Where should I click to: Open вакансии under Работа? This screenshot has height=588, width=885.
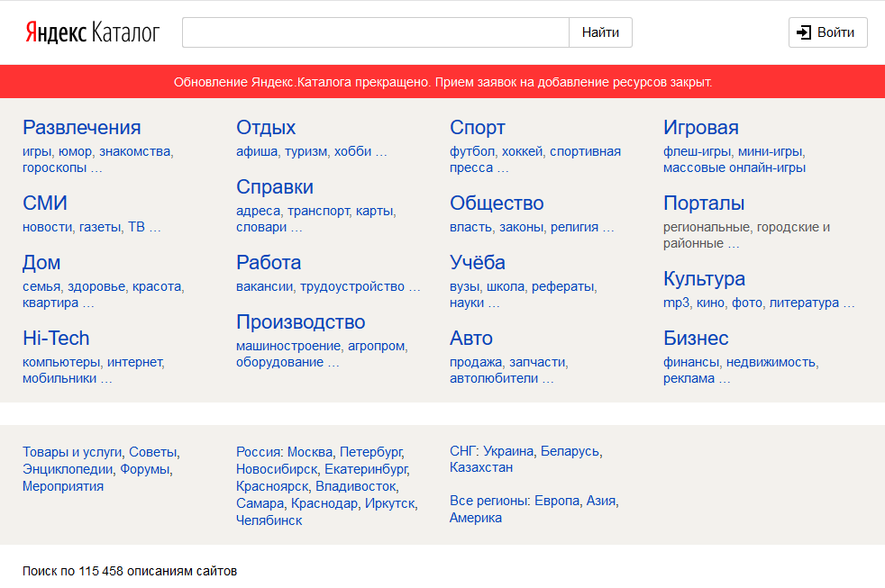coord(264,286)
